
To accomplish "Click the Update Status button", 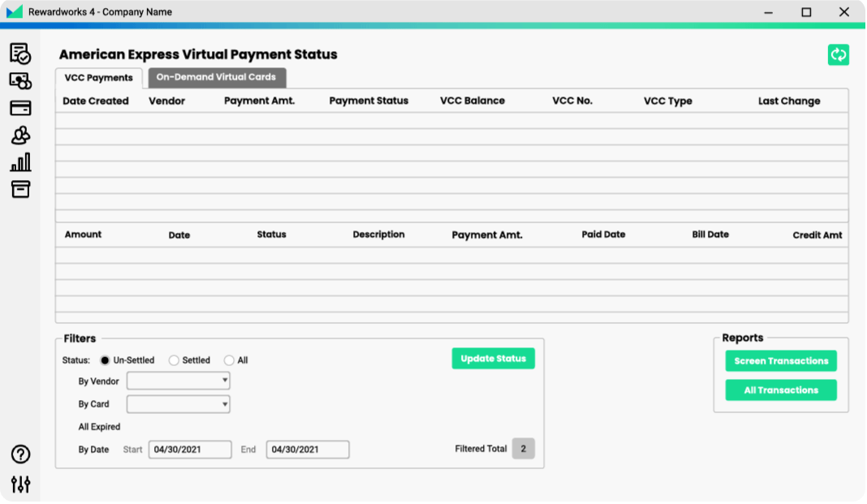I will point(493,359).
